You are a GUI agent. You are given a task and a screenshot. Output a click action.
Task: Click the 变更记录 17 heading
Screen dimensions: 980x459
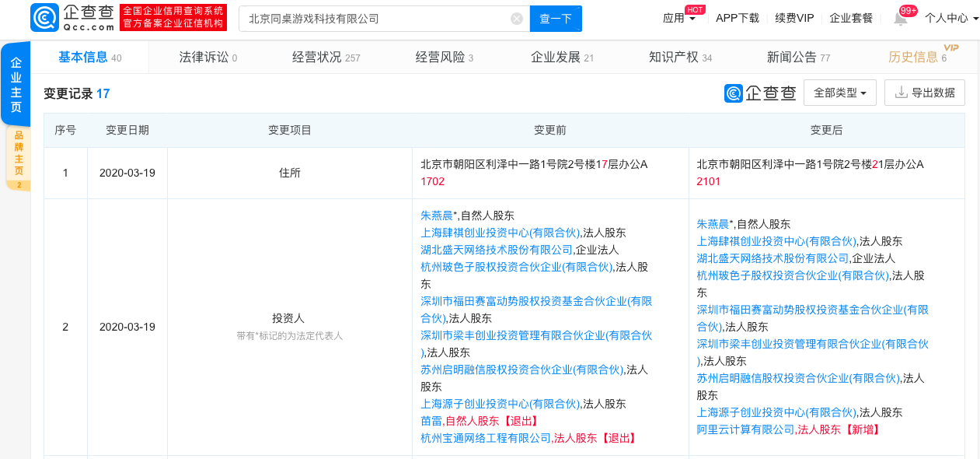[77, 94]
